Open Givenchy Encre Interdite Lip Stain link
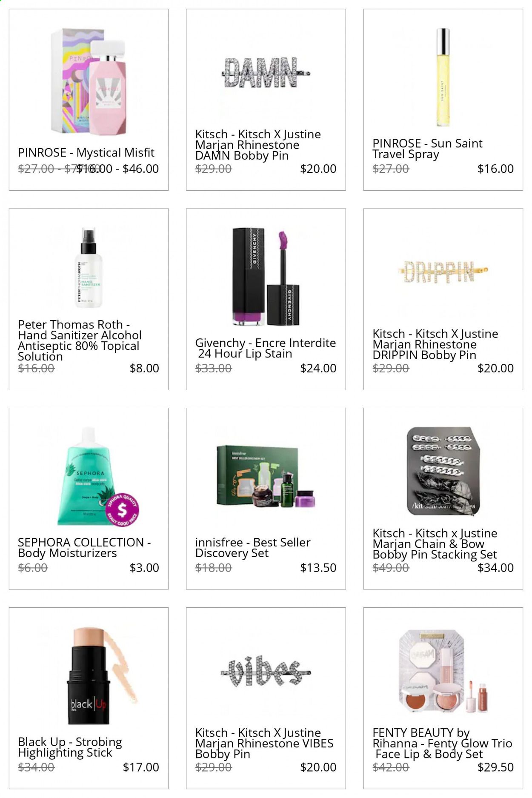The width and height of the screenshot is (532, 798). (x=266, y=348)
